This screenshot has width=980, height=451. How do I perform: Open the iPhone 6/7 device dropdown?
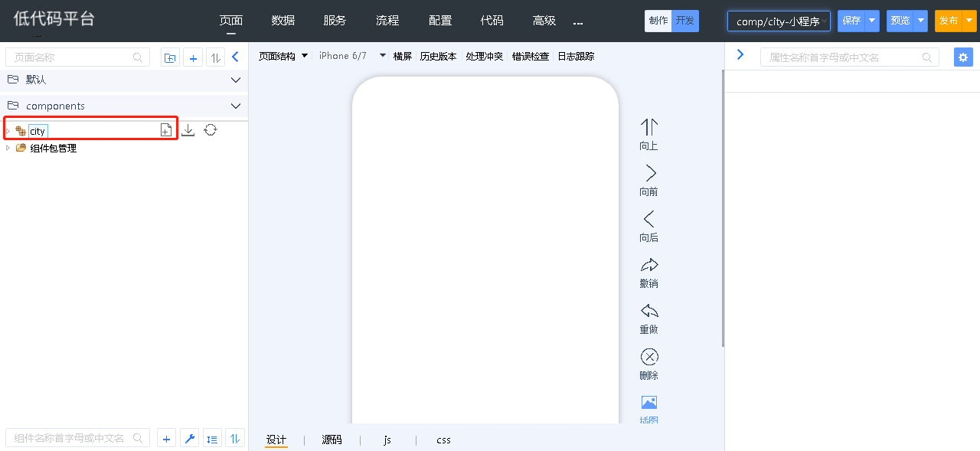[383, 56]
